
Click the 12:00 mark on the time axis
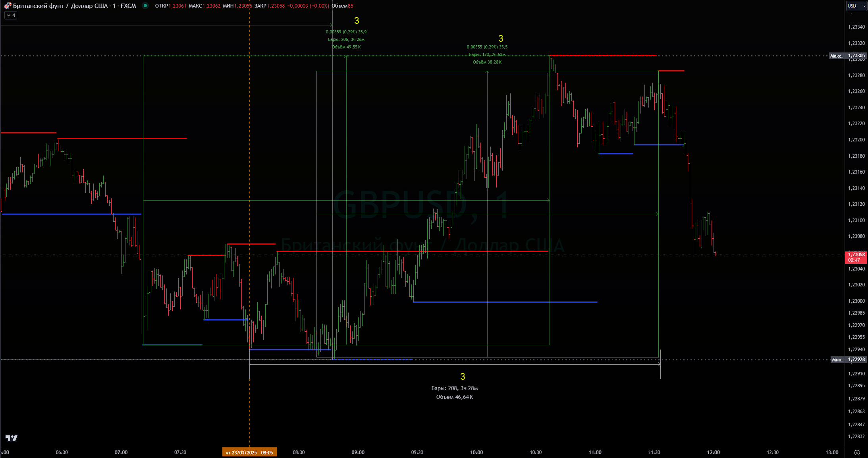[x=714, y=452]
